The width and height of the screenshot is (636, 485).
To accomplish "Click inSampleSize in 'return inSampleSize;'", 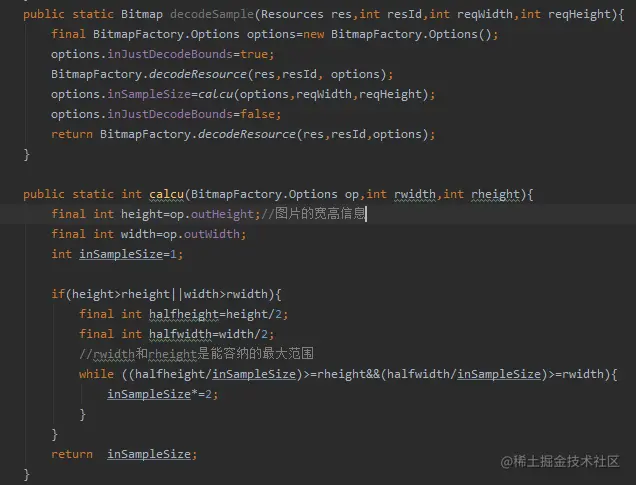I will [149, 454].
